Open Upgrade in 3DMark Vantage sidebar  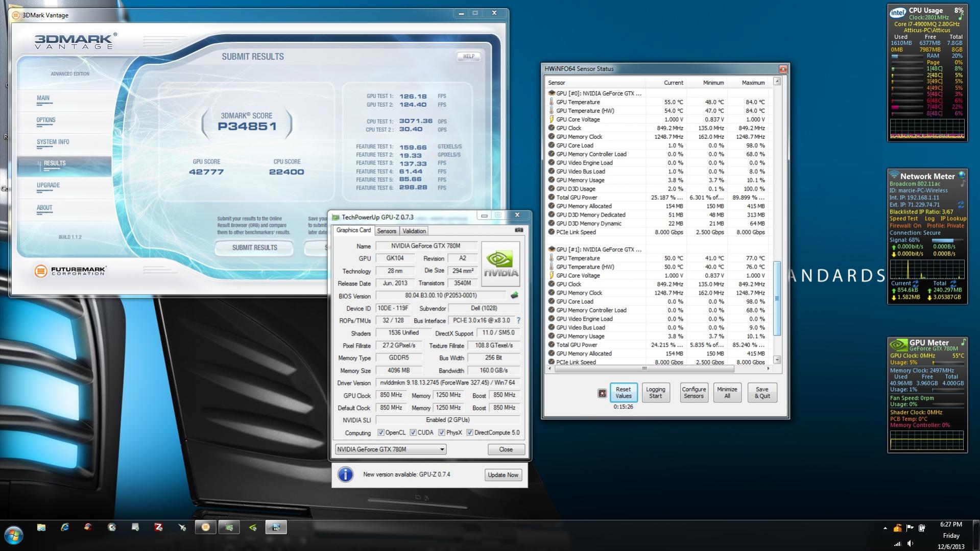click(64, 187)
